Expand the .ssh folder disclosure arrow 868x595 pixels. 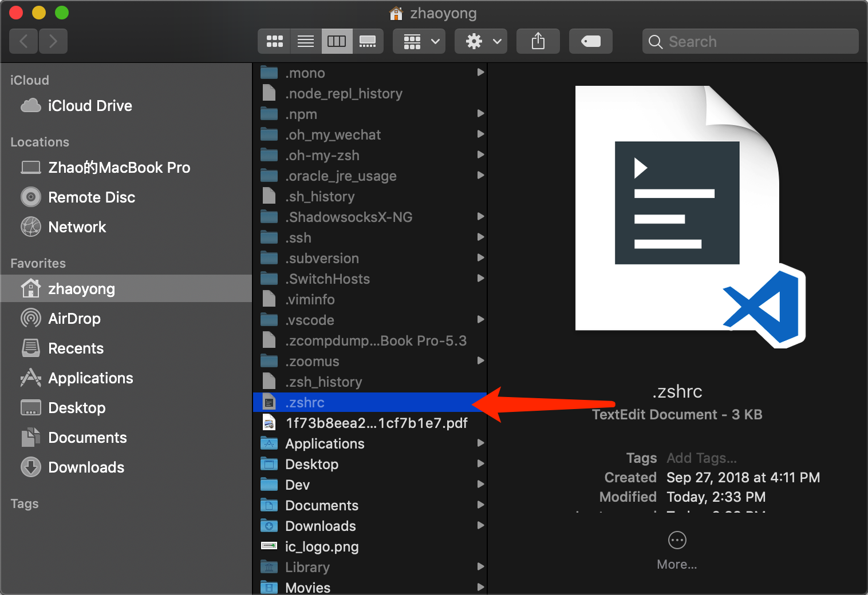[480, 237]
